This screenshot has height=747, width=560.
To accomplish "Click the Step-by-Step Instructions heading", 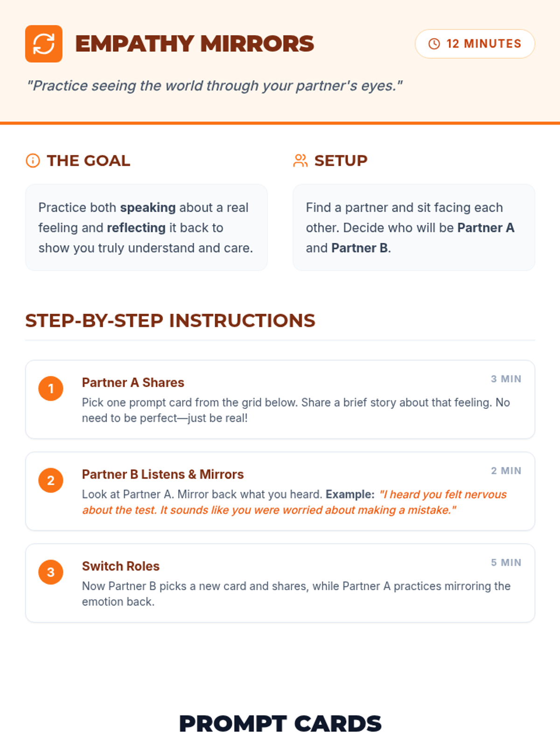I will (x=170, y=321).
